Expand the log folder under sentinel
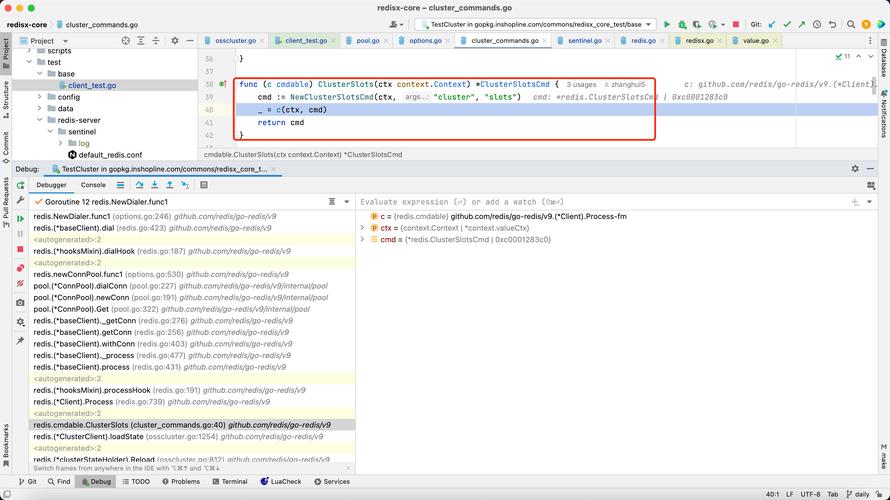This screenshot has height=500, width=890. coord(60,143)
